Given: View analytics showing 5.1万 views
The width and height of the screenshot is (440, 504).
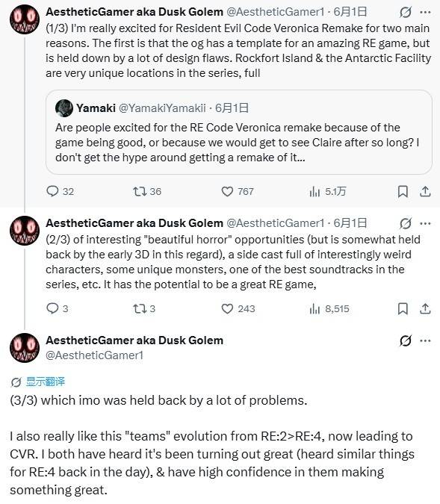Looking at the screenshot, I should tap(327, 192).
